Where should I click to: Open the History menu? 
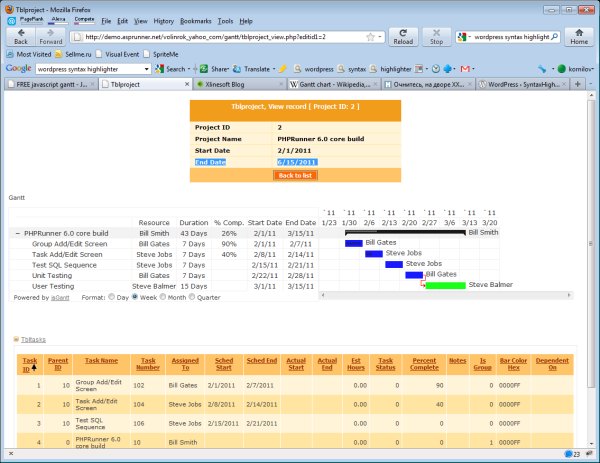click(163, 21)
